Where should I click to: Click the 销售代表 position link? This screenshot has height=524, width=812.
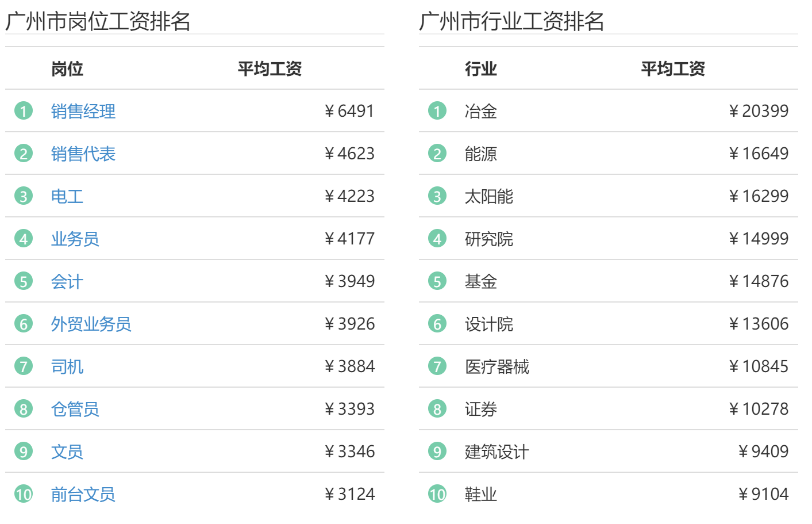[x=83, y=154]
